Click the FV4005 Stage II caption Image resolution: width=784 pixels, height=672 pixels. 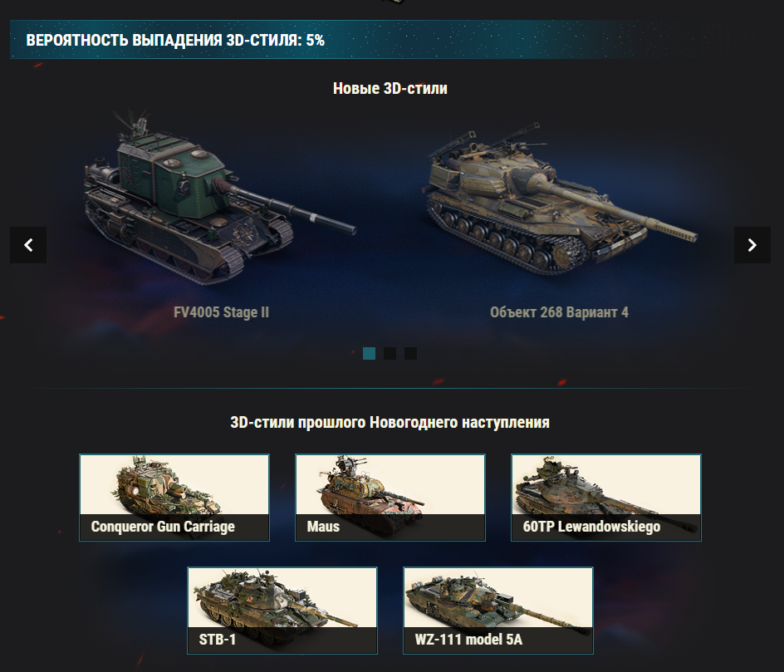pyautogui.click(x=221, y=312)
